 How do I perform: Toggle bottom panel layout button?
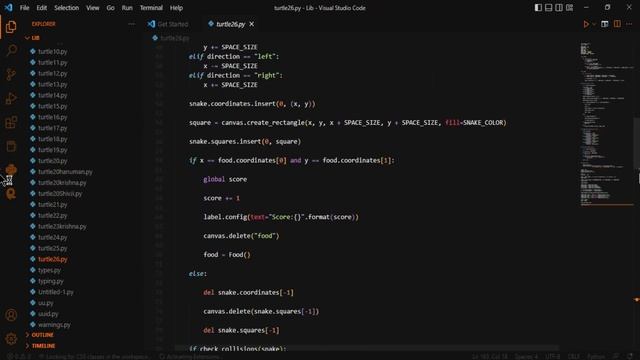point(549,8)
